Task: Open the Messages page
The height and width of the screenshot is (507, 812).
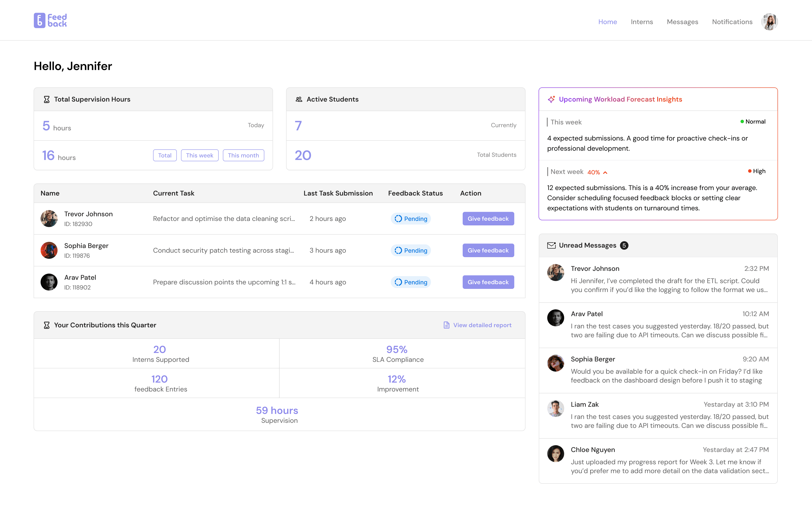Action: 682,22
